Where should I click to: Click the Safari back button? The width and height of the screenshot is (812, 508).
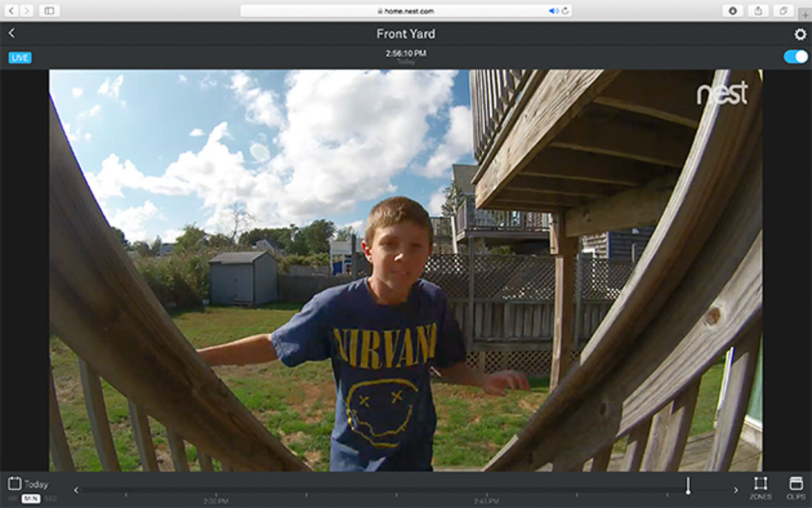(11, 11)
